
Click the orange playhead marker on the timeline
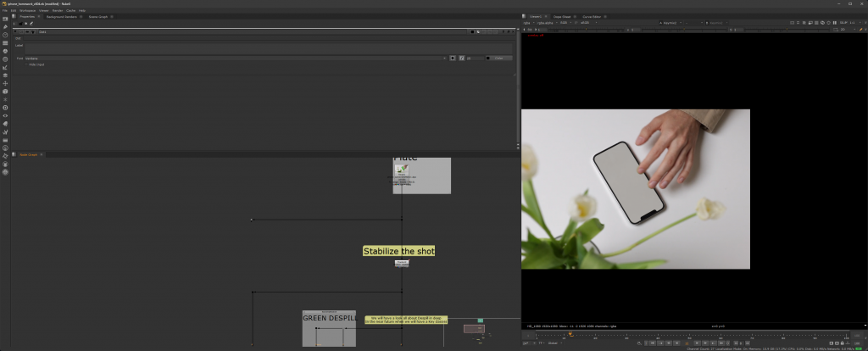[570, 334]
